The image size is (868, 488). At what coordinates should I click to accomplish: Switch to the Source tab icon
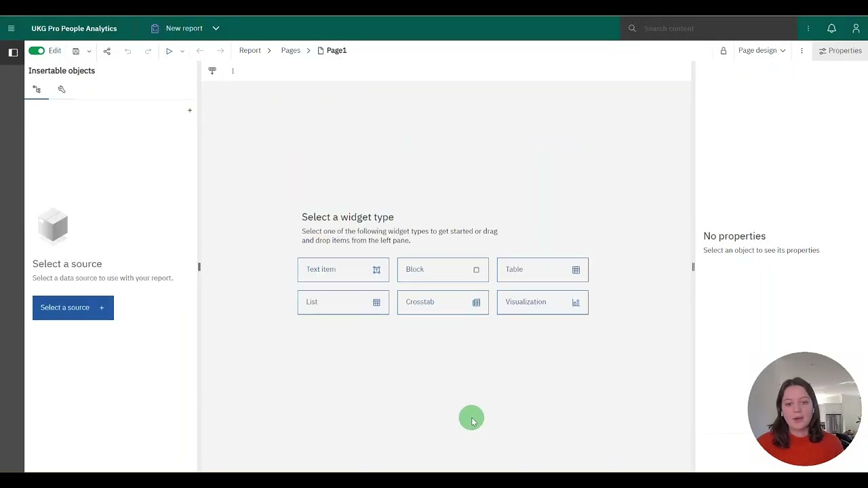37,89
